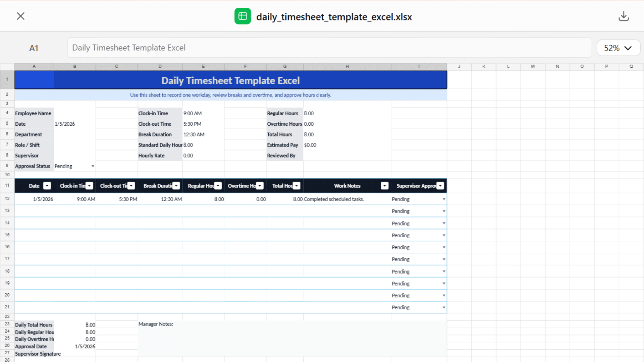
Task: Select the Approval Date label cell
Action: pyautogui.click(x=34, y=346)
